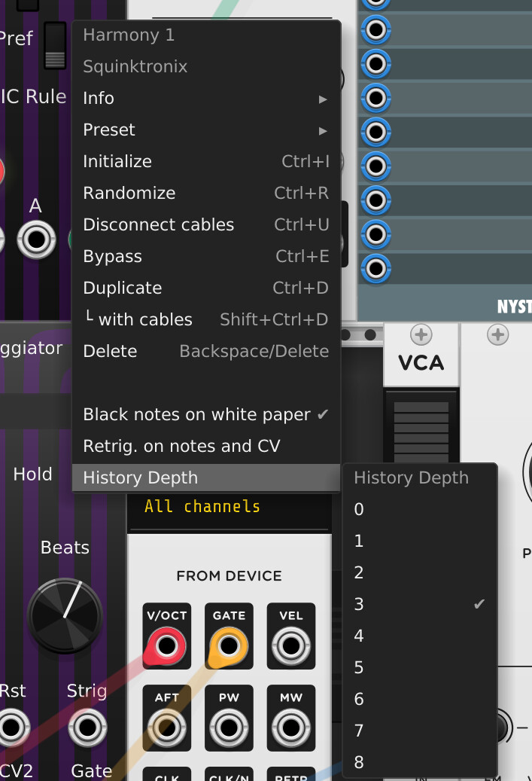Click the MW output jack

pyautogui.click(x=291, y=728)
